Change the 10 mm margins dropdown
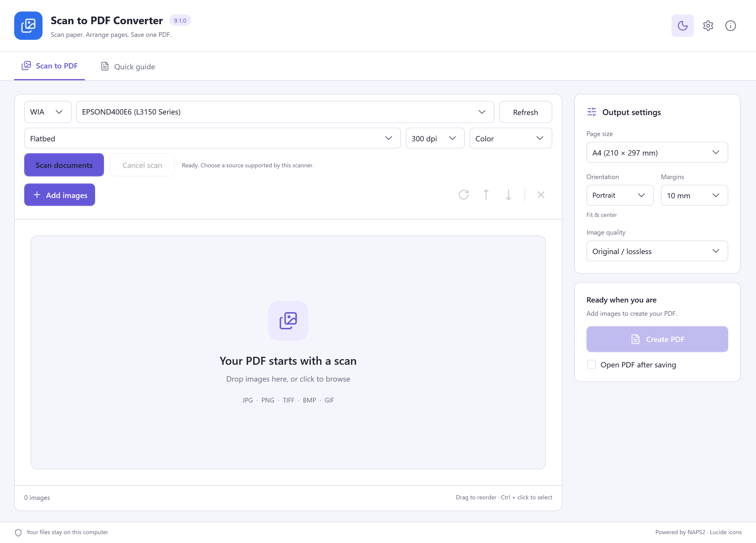756x543 pixels. (694, 195)
